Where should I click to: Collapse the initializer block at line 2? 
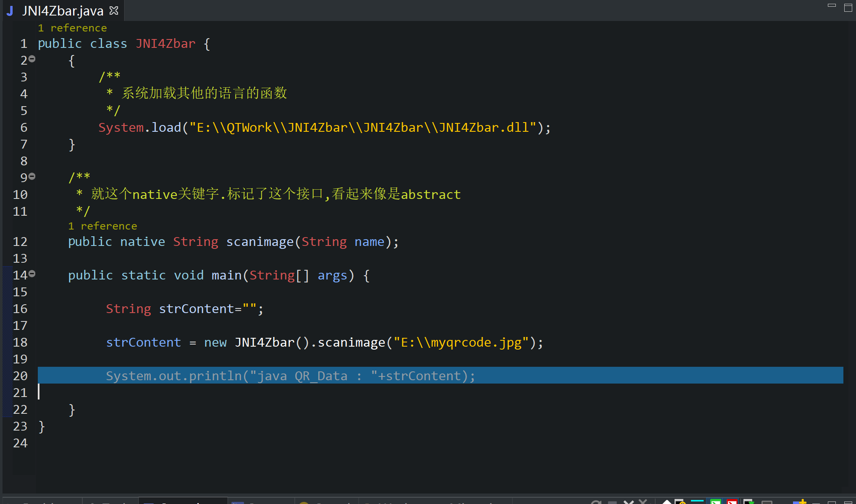point(32,59)
